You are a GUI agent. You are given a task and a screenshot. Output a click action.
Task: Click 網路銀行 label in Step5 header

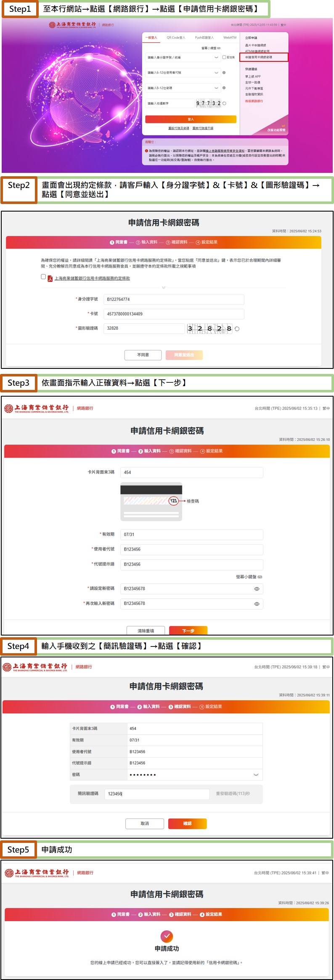(x=85, y=873)
